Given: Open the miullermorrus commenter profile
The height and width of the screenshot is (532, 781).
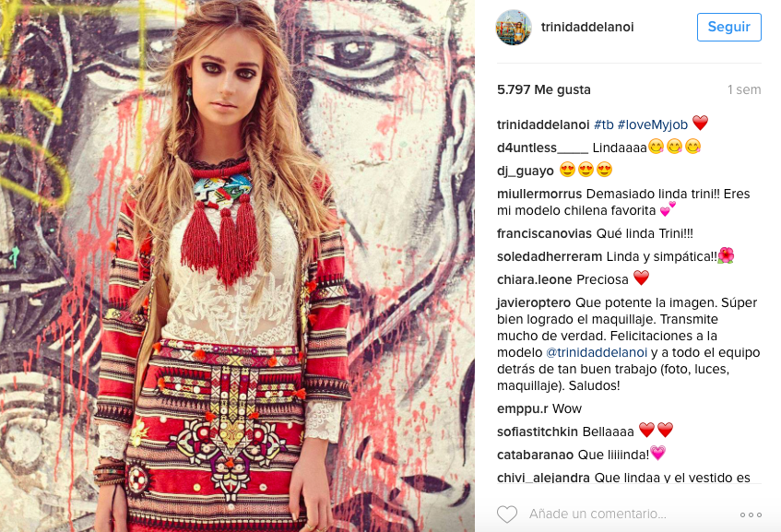Looking at the screenshot, I should click(x=539, y=194).
